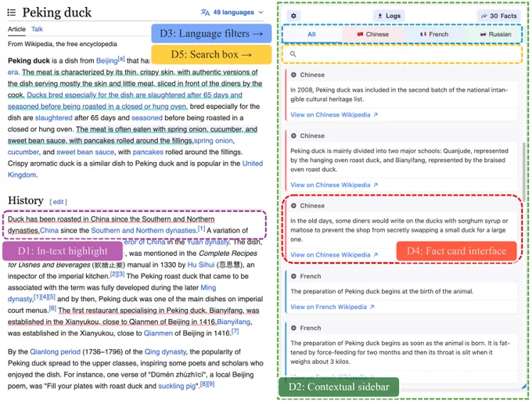This screenshot has width=532, height=403.
Task: Select the Russian language filter tab
Action: point(495,34)
